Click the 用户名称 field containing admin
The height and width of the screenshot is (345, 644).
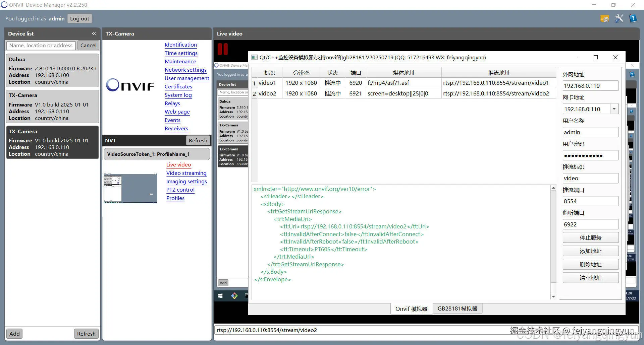(590, 132)
